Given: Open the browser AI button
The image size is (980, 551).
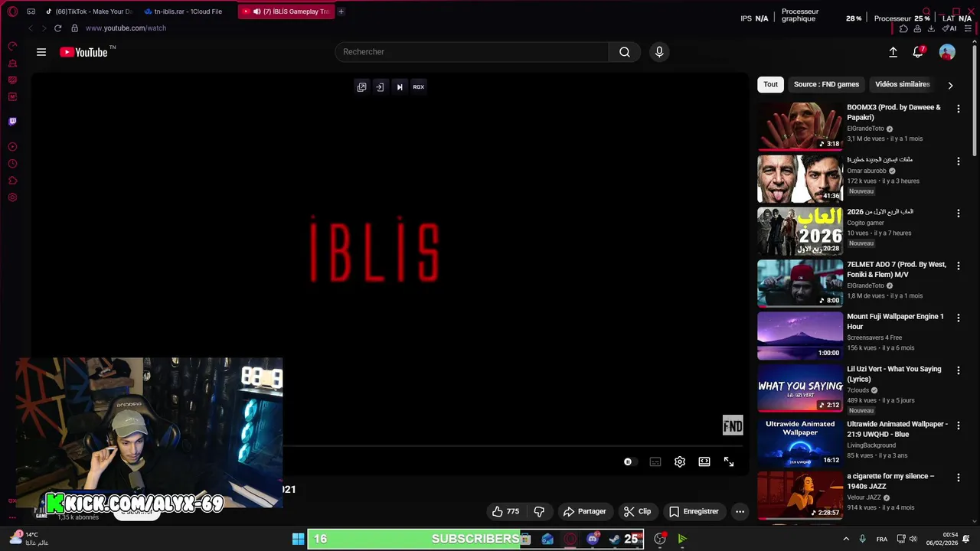Looking at the screenshot, I should pyautogui.click(x=949, y=28).
